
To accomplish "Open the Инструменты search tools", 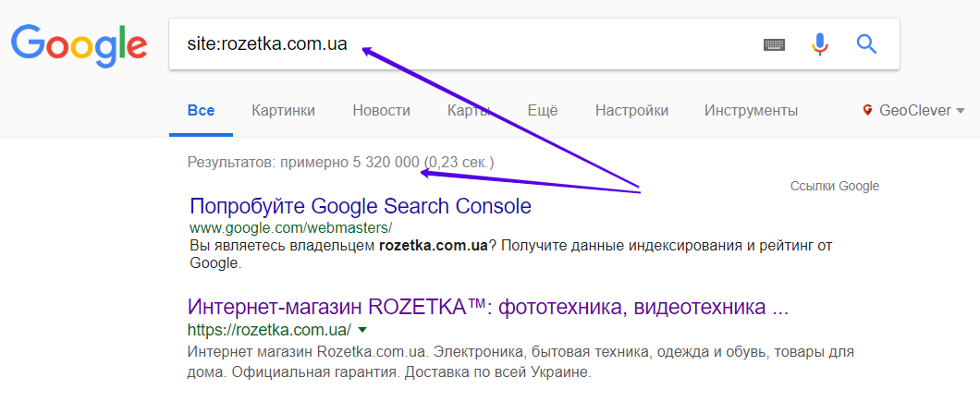I will tap(751, 111).
